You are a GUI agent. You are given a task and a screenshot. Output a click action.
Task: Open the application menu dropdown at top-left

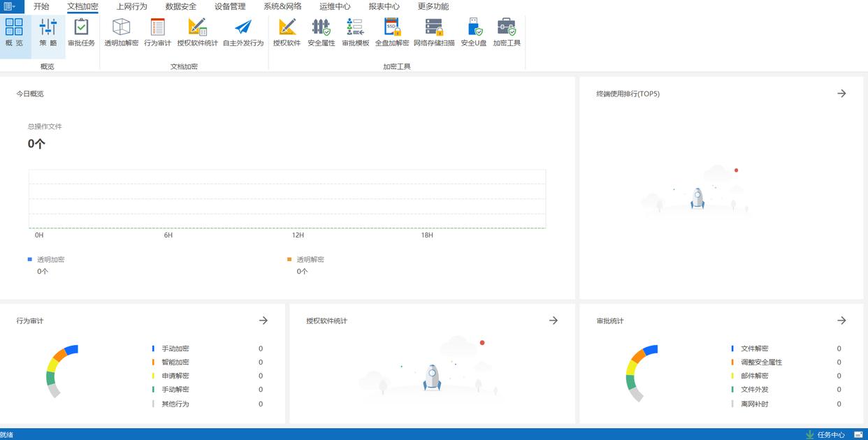click(x=10, y=6)
